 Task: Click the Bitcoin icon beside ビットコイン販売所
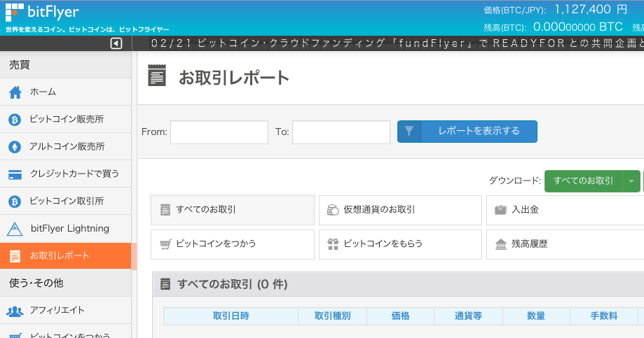(15, 120)
